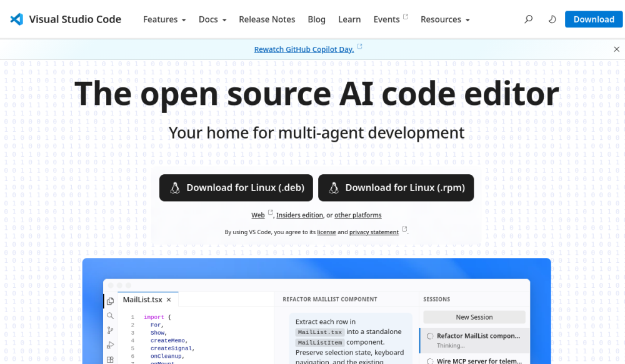Click the createSignal code line
625x364 pixels.
click(x=172, y=348)
